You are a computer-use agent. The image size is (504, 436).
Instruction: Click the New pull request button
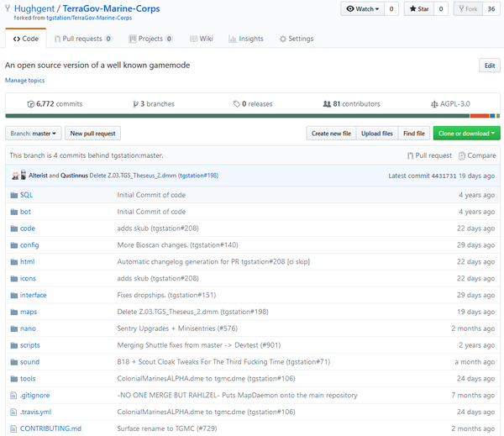92,134
